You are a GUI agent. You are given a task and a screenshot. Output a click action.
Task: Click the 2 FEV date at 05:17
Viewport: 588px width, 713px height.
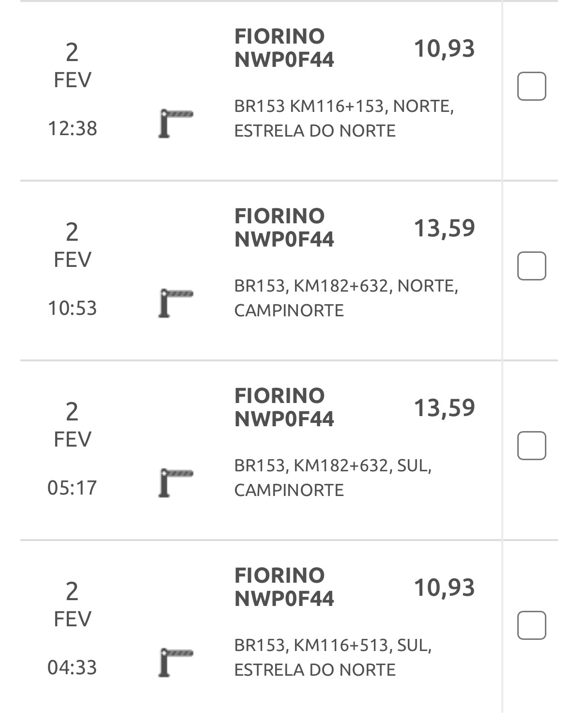(72, 425)
